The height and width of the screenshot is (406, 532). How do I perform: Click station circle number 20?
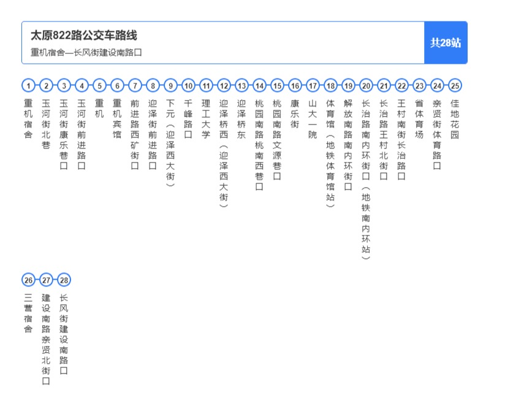coord(366,85)
